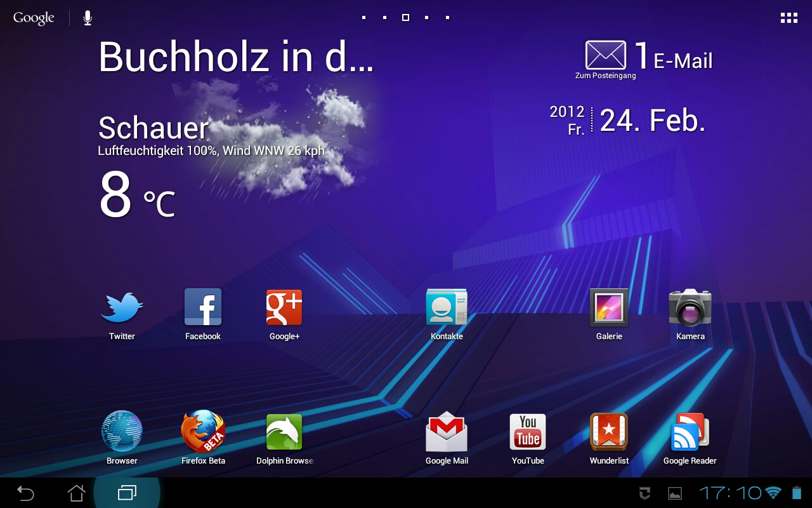Launch Firefox Beta

203,431
